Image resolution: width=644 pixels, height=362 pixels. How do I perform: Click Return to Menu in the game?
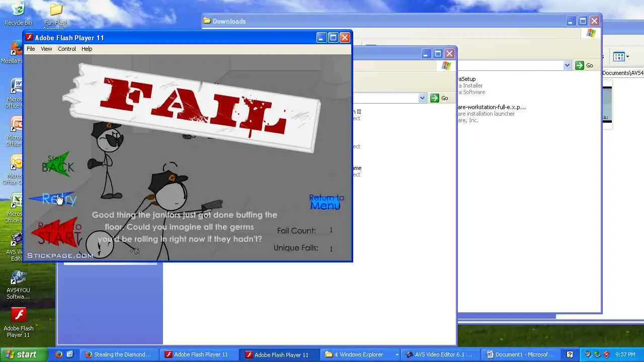(x=326, y=202)
